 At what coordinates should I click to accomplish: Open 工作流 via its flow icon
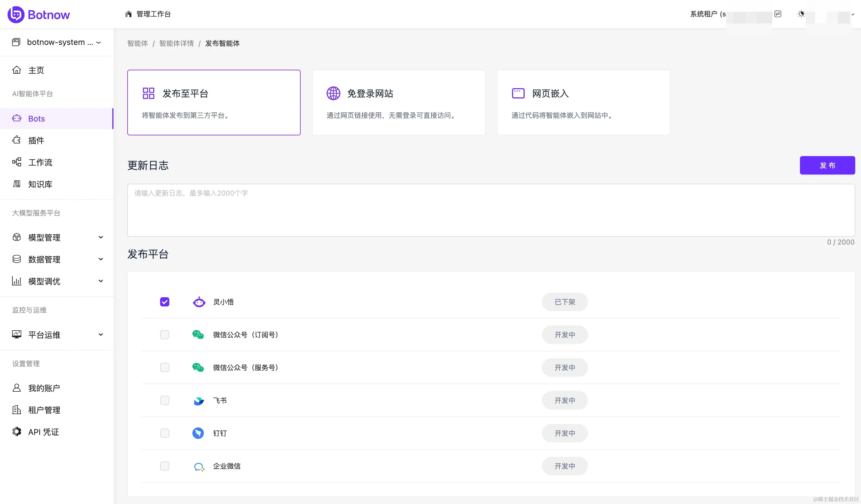[16, 162]
